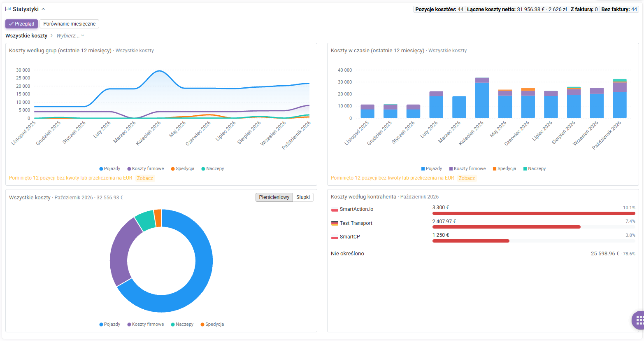Toggle Koszty firmowe legend in line chart
This screenshot has width=644, height=341.
click(x=146, y=169)
